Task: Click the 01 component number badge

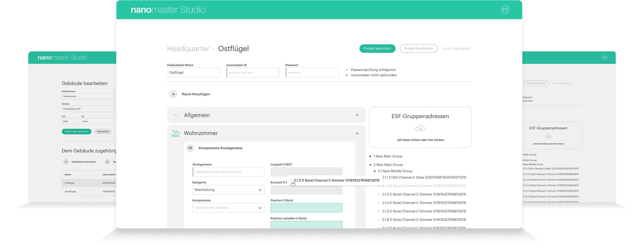Action: [x=190, y=148]
